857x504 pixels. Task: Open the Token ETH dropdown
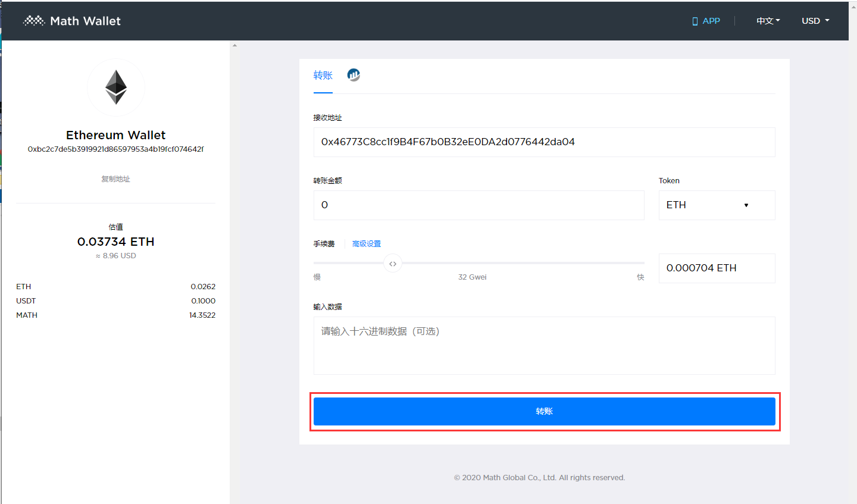[x=717, y=205]
